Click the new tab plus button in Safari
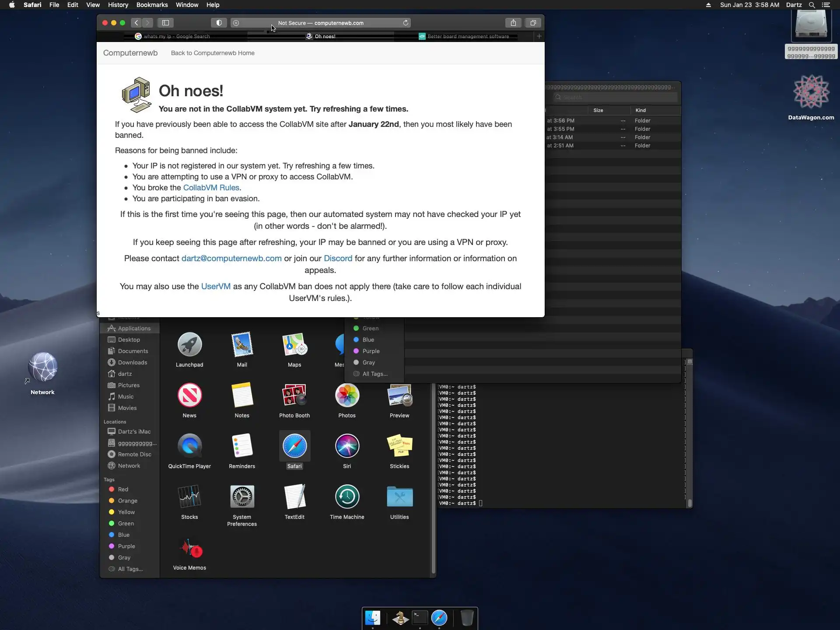Screen dimensions: 840x630 pos(539,36)
